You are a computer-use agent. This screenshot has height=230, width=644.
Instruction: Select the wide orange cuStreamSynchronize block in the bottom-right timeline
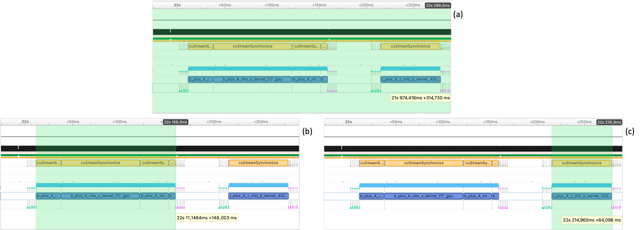[424, 163]
